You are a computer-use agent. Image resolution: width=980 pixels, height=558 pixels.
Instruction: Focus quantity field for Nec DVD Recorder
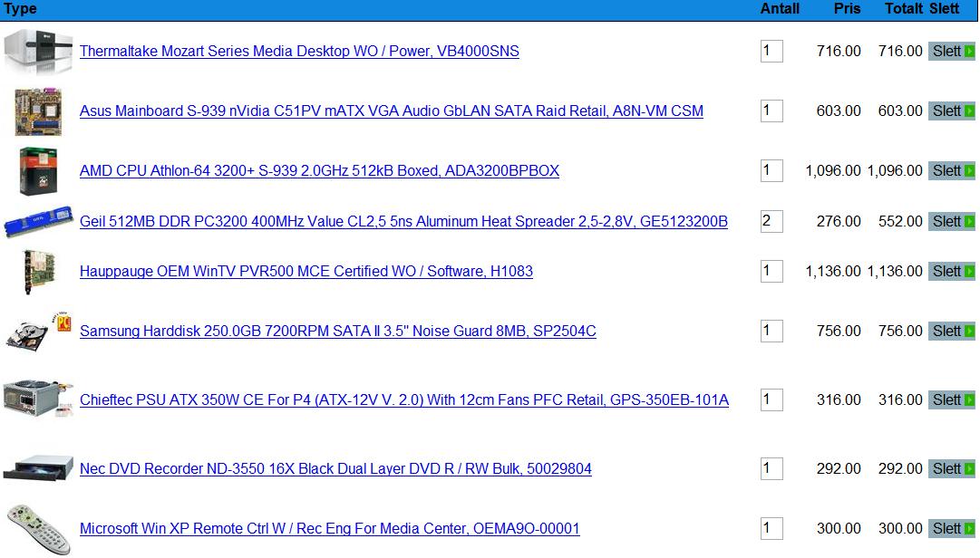coord(771,468)
